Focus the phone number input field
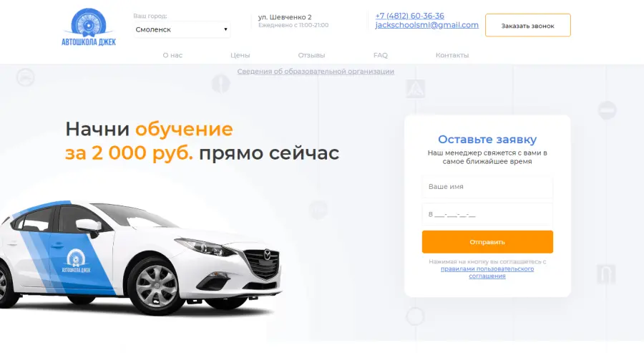This screenshot has height=353, width=644. coord(487,214)
